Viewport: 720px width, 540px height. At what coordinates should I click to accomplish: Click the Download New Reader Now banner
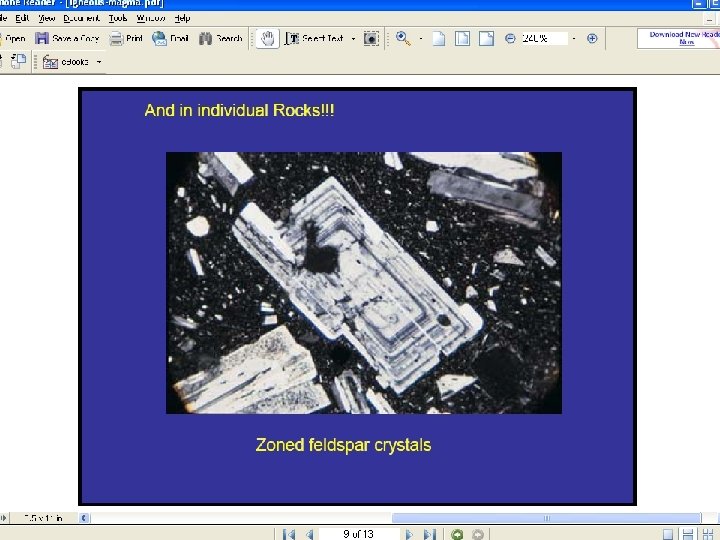[679, 38]
